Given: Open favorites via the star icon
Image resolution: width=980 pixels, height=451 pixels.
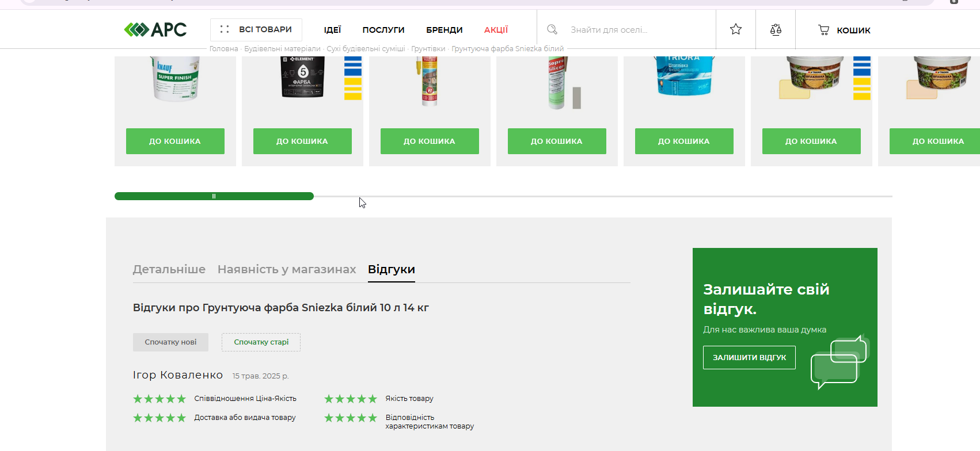Looking at the screenshot, I should [736, 29].
